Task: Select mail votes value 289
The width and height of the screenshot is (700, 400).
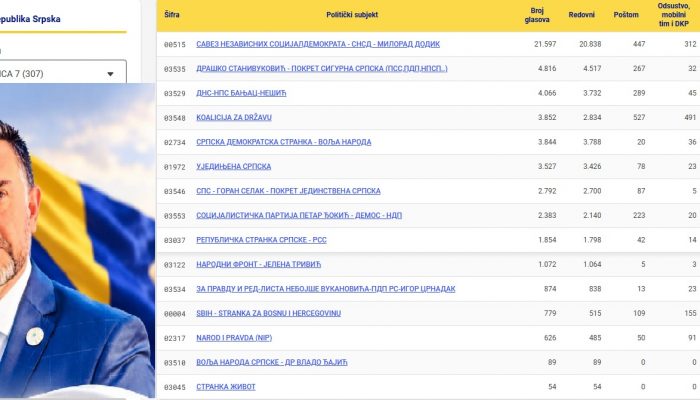Action: tap(639, 93)
